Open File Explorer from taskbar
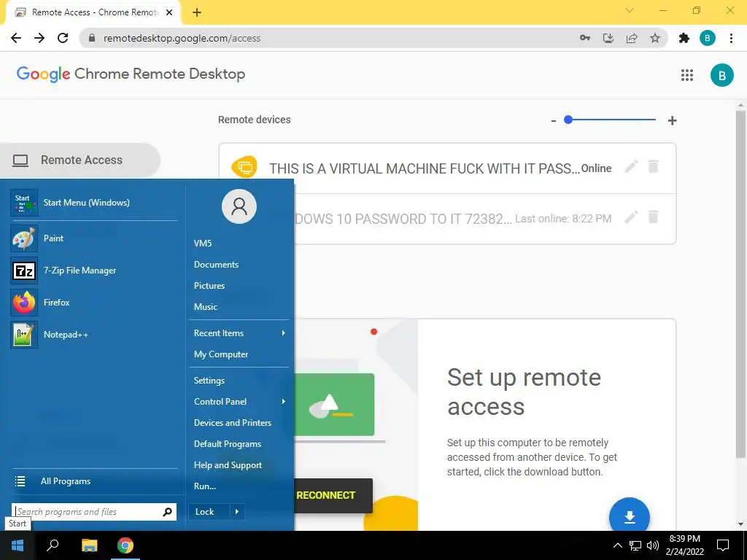The height and width of the screenshot is (560, 747). (89, 545)
